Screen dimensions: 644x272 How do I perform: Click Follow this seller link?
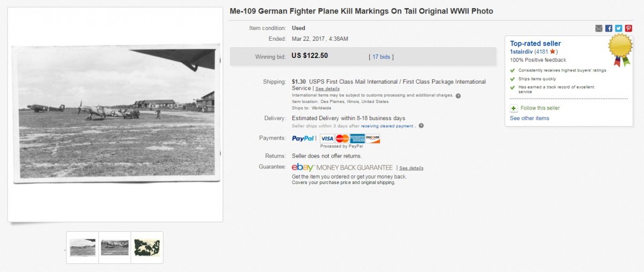tap(540, 108)
